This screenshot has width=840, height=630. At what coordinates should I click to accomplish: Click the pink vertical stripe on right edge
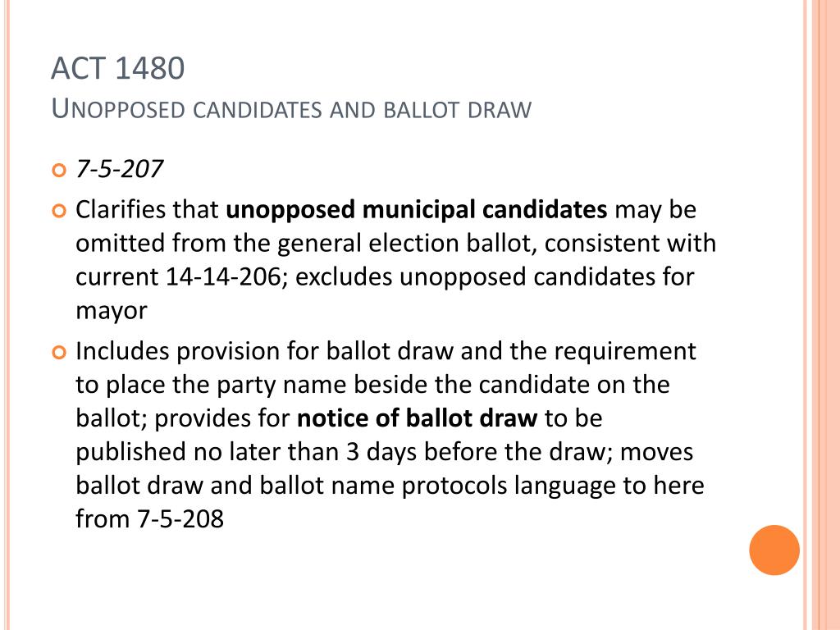(x=825, y=315)
